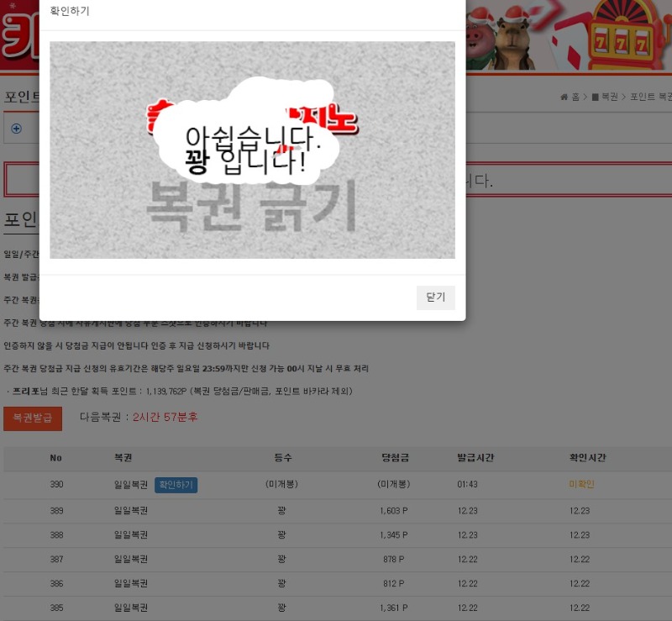Click the red site logo at top left
The width and height of the screenshot is (672, 621).
point(18,38)
